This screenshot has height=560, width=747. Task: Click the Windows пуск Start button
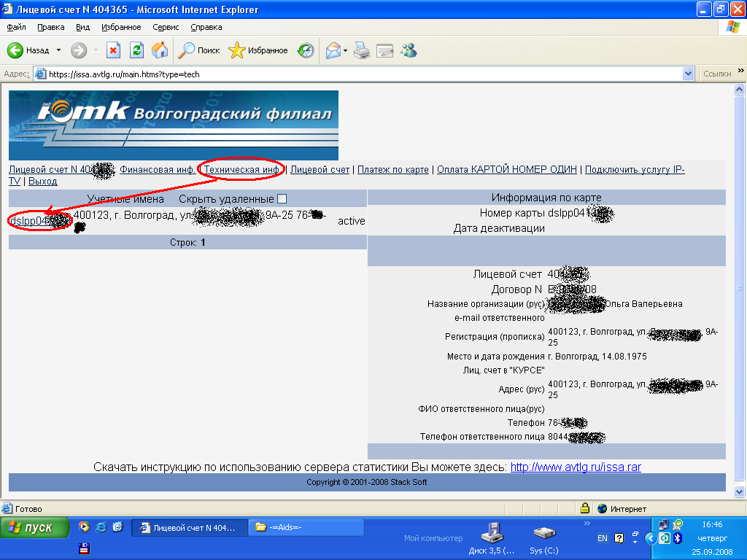[34, 528]
